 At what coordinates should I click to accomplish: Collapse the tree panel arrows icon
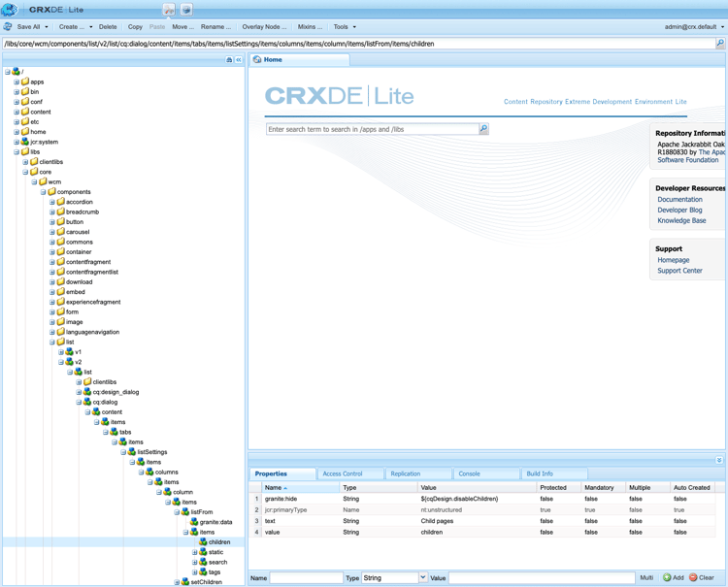(x=239, y=60)
